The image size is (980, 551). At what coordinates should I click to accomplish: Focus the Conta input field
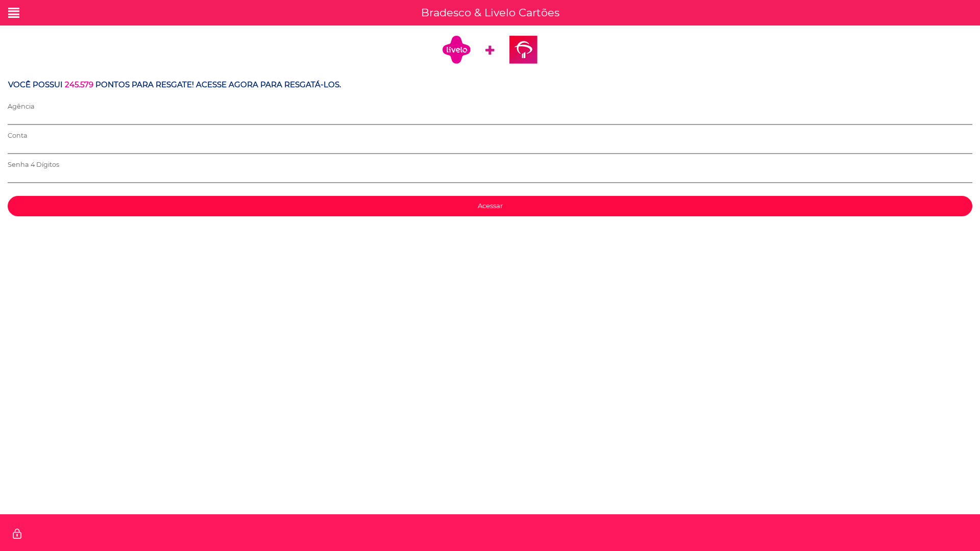pos(490,147)
